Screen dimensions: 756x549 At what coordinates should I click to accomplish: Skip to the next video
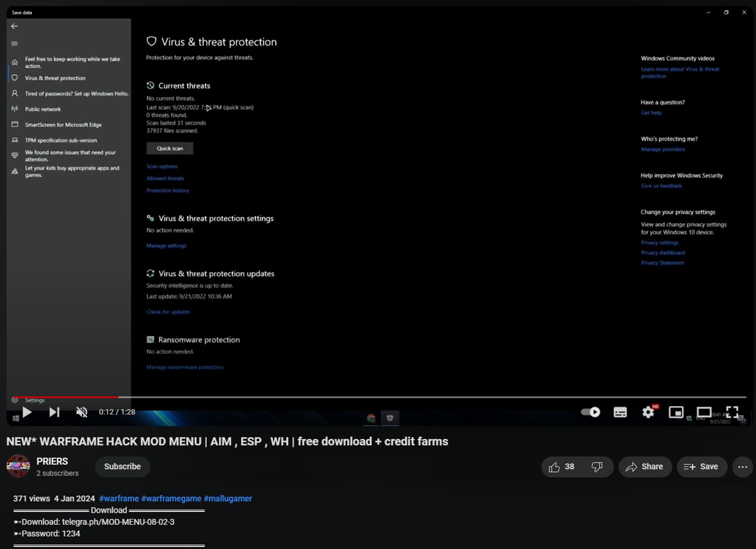coord(54,412)
